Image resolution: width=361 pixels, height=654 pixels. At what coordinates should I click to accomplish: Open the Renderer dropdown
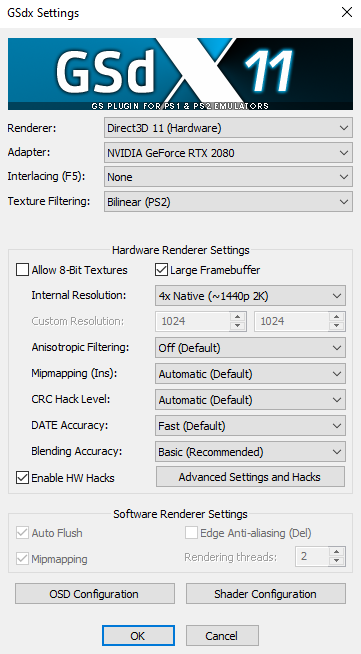coord(228,128)
